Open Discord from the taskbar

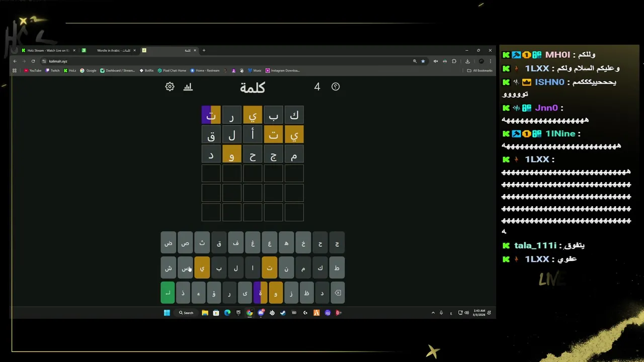tap(261, 313)
